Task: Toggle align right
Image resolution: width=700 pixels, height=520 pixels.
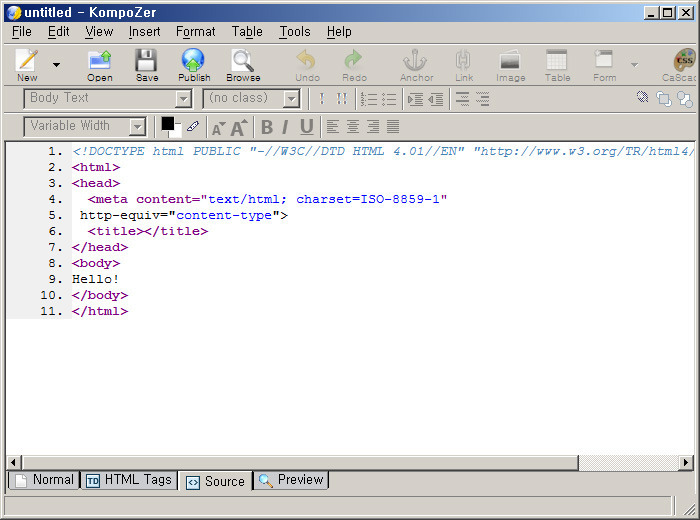Action: 373,127
